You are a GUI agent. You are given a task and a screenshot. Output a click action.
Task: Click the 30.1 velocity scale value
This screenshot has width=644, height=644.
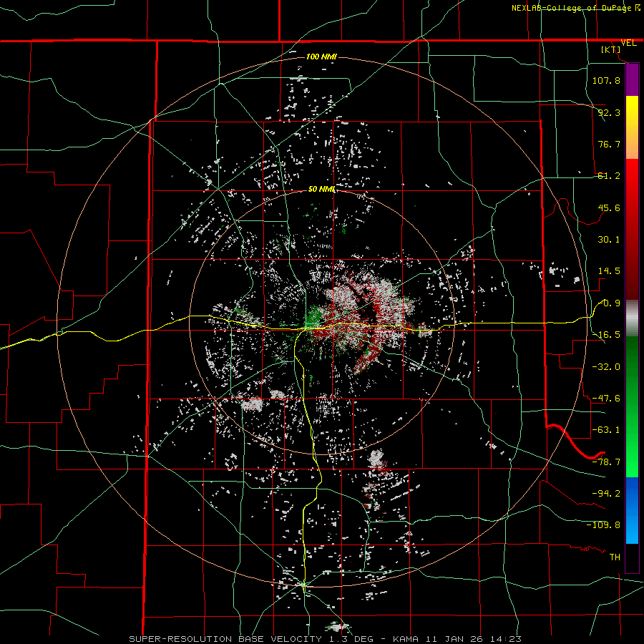pyautogui.click(x=609, y=240)
